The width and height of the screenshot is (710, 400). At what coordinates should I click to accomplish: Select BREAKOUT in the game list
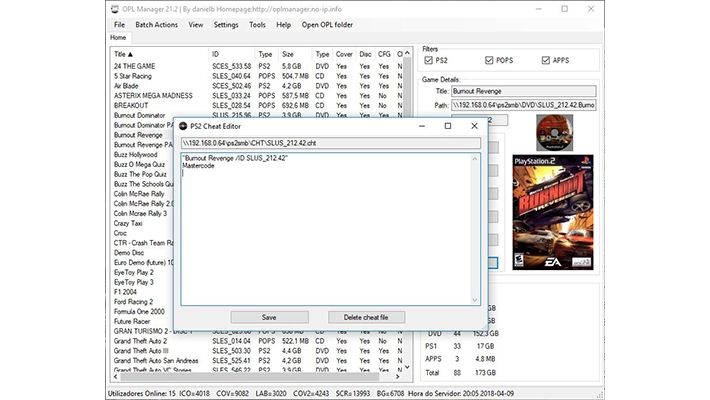click(x=131, y=106)
